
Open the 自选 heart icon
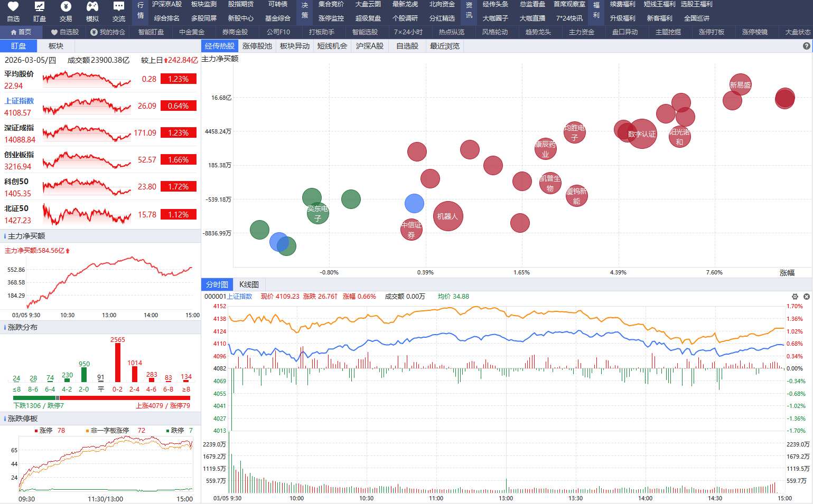pyautogui.click(x=13, y=7)
